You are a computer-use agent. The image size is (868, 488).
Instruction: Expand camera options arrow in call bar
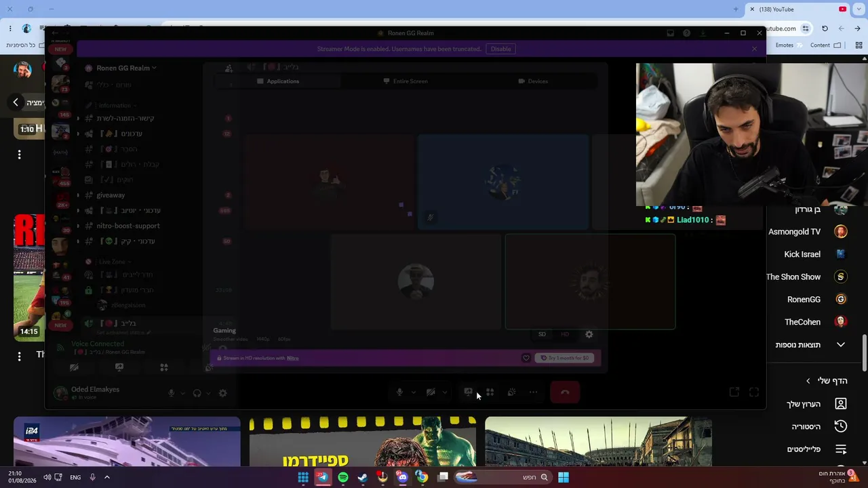click(x=445, y=392)
